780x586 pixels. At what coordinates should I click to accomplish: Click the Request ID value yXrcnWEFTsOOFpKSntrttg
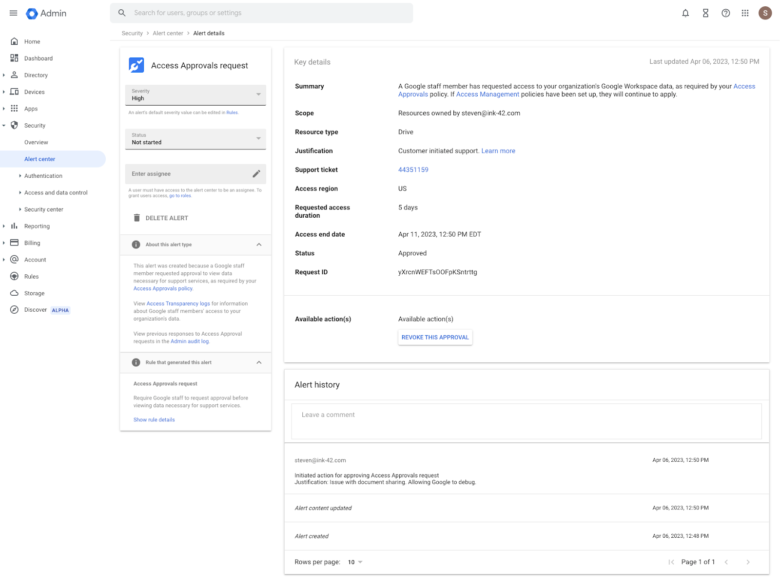(437, 272)
